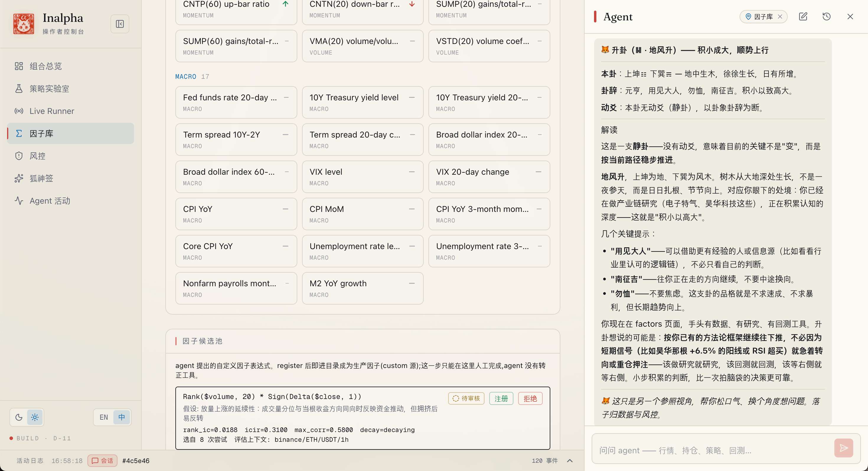
Task: Remove the 因子库 context chip
Action: [x=780, y=17]
